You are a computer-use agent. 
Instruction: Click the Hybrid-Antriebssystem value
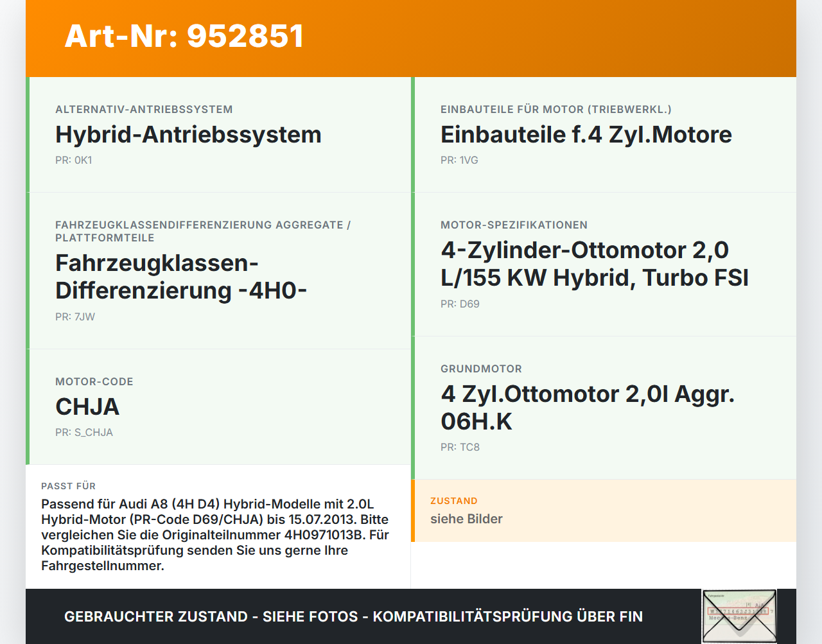(x=188, y=134)
